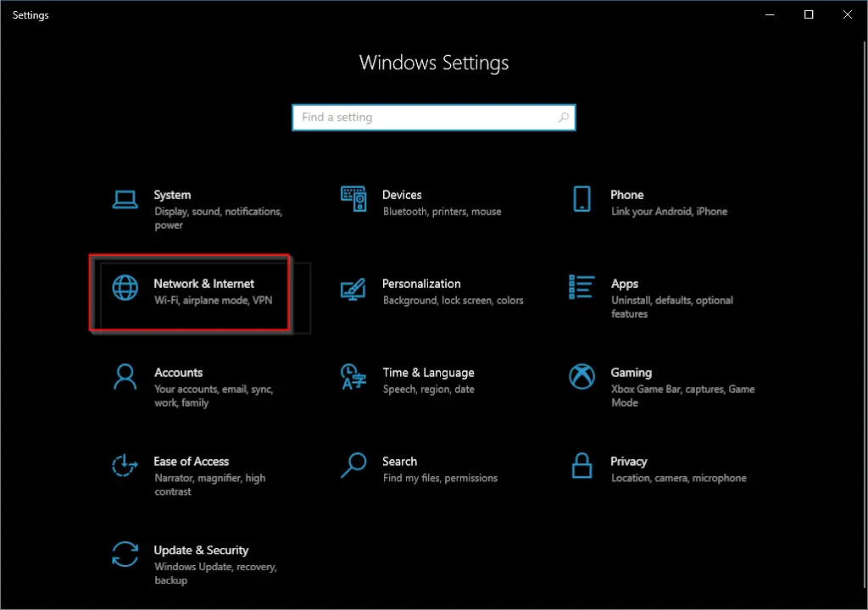
Task: Select the Ease of Access heading
Action: [x=191, y=461]
